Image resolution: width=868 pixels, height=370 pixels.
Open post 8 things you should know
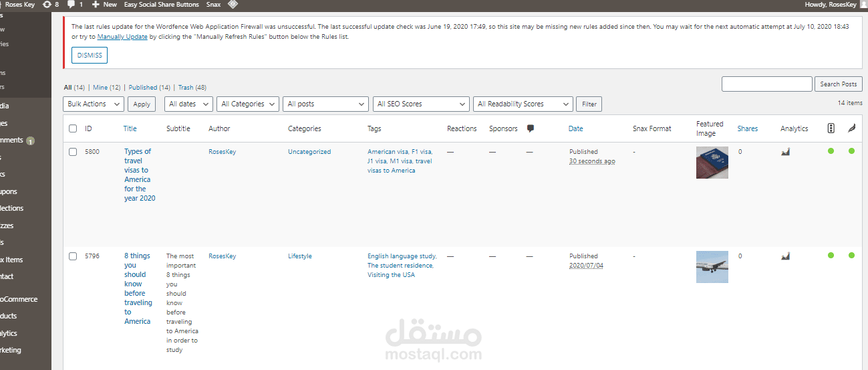(x=138, y=288)
